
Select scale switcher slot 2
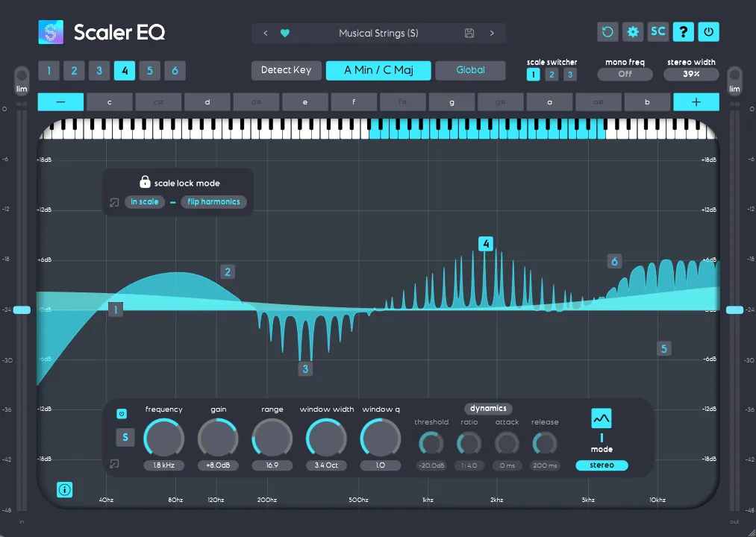pyautogui.click(x=552, y=75)
